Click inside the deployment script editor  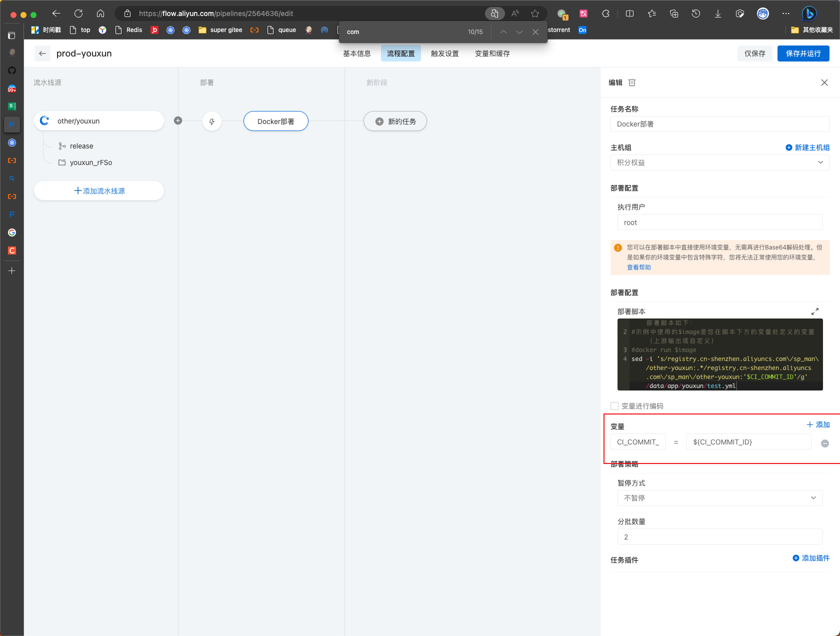point(720,354)
